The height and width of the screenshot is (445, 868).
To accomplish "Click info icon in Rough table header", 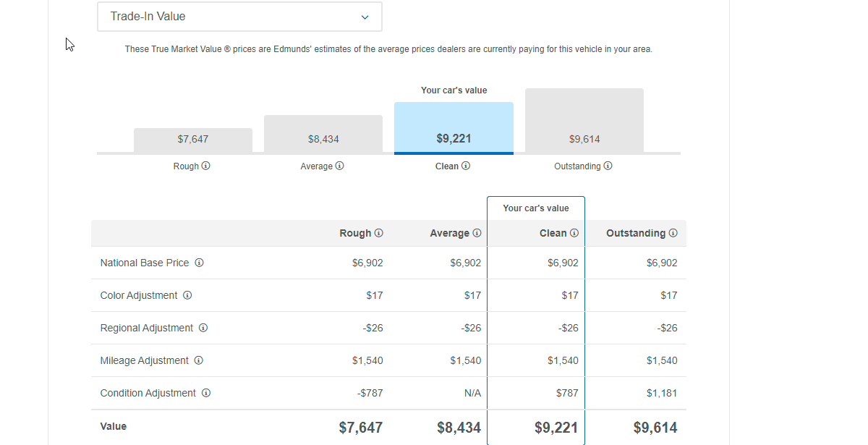I will tap(379, 233).
